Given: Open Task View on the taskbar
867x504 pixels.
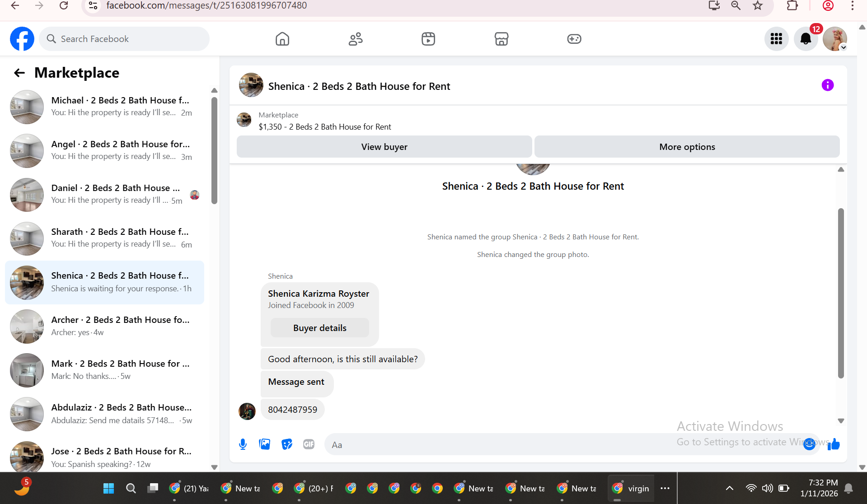Looking at the screenshot, I should (x=153, y=488).
